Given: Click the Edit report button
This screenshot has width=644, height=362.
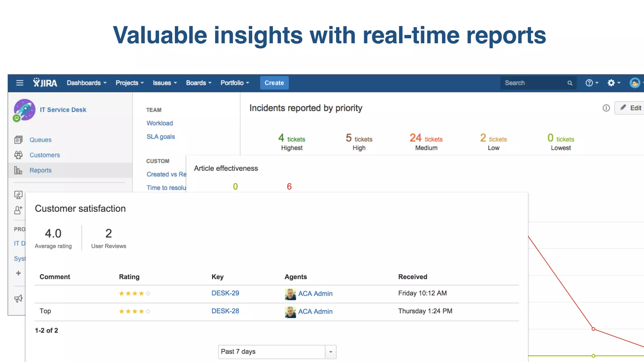Looking at the screenshot, I should point(630,108).
